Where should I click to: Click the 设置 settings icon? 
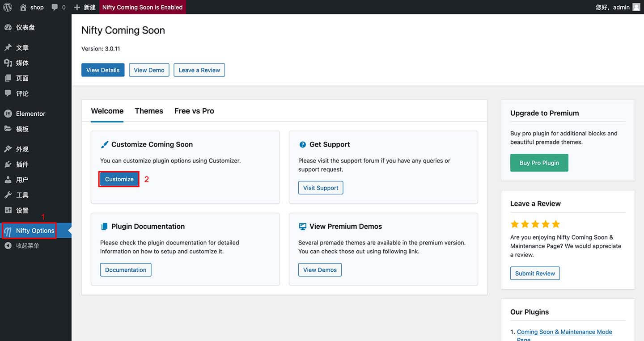pyautogui.click(x=8, y=210)
